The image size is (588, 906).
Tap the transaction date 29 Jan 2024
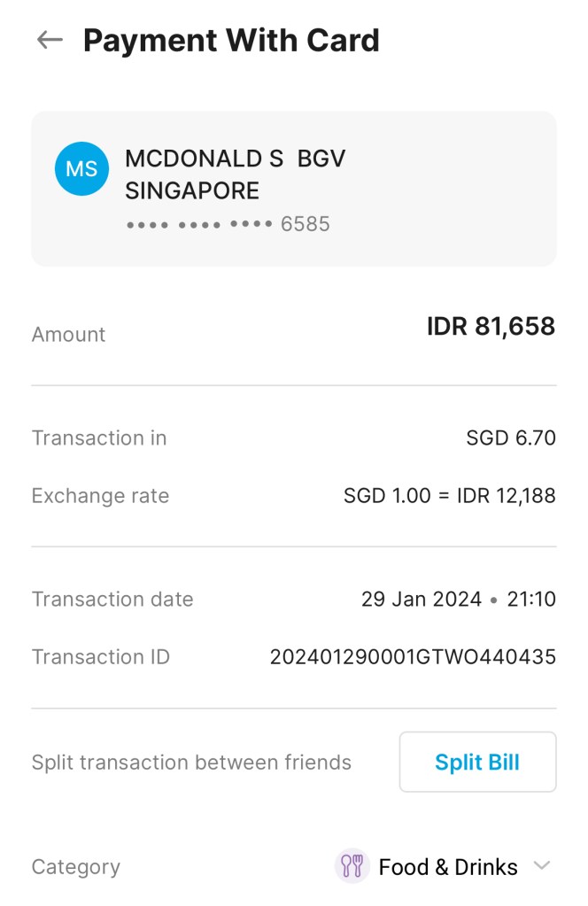pos(421,600)
